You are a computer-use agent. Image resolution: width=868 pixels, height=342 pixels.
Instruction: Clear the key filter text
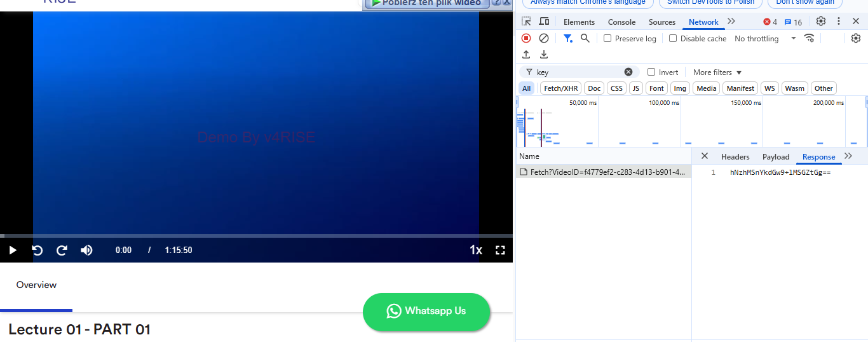point(628,72)
